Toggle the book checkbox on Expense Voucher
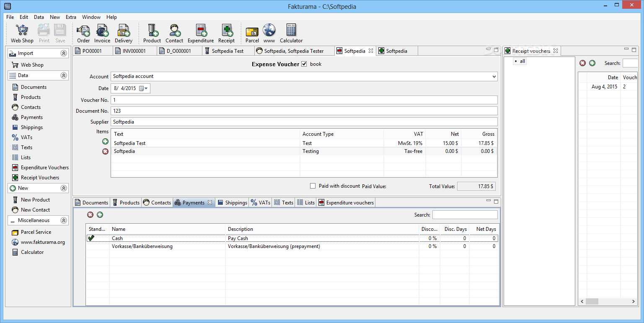This screenshot has width=644, height=323. pos(304,64)
